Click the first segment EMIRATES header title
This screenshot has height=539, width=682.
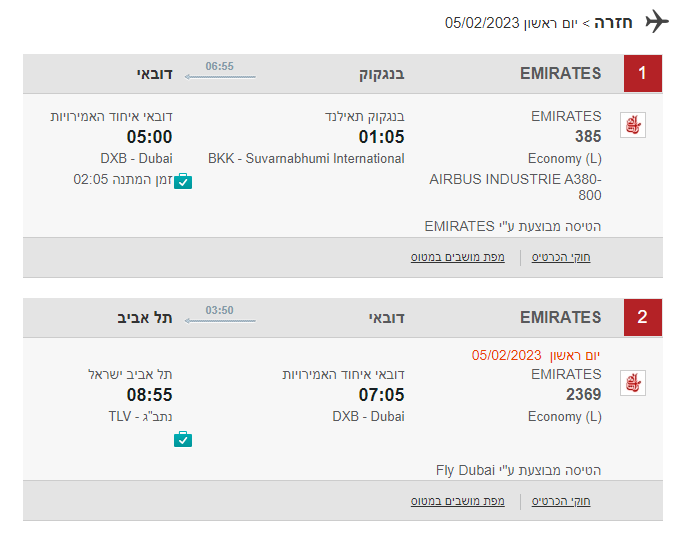click(x=561, y=73)
